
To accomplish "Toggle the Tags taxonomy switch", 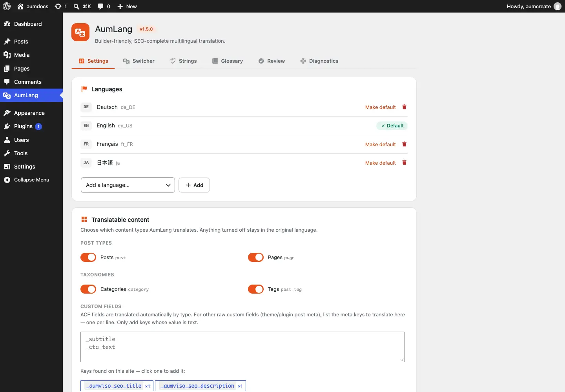I will click(x=256, y=289).
